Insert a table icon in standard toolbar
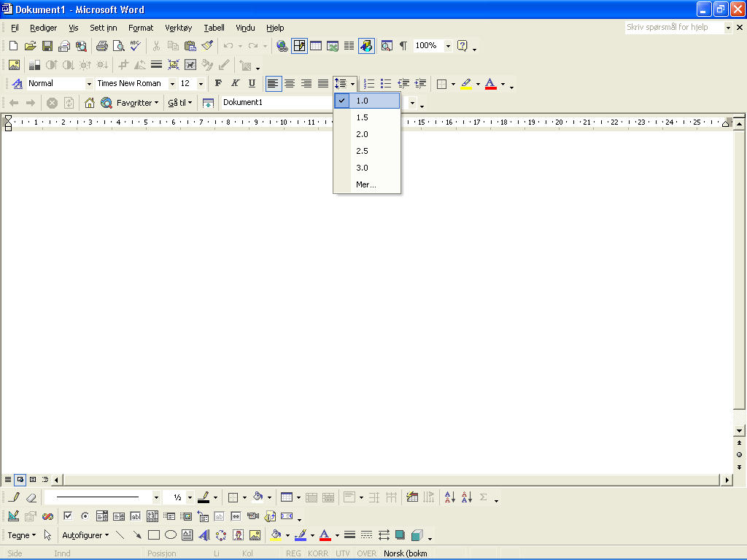747x560 pixels. [316, 46]
